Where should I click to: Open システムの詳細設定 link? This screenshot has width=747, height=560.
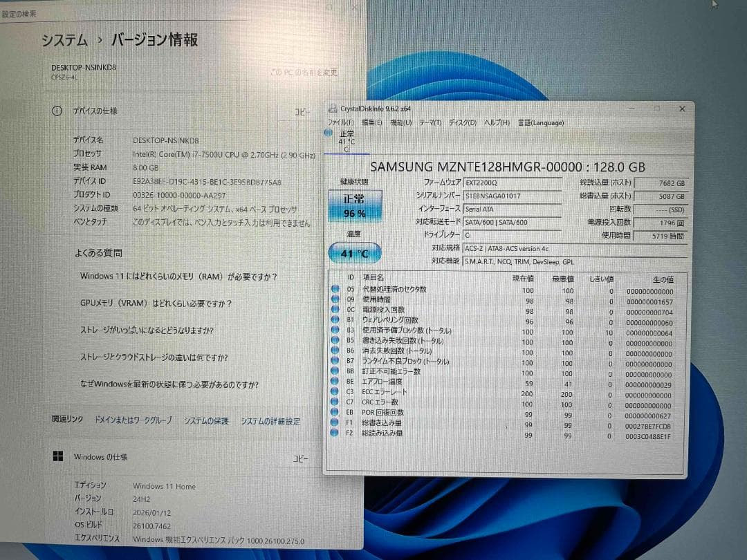tap(270, 421)
